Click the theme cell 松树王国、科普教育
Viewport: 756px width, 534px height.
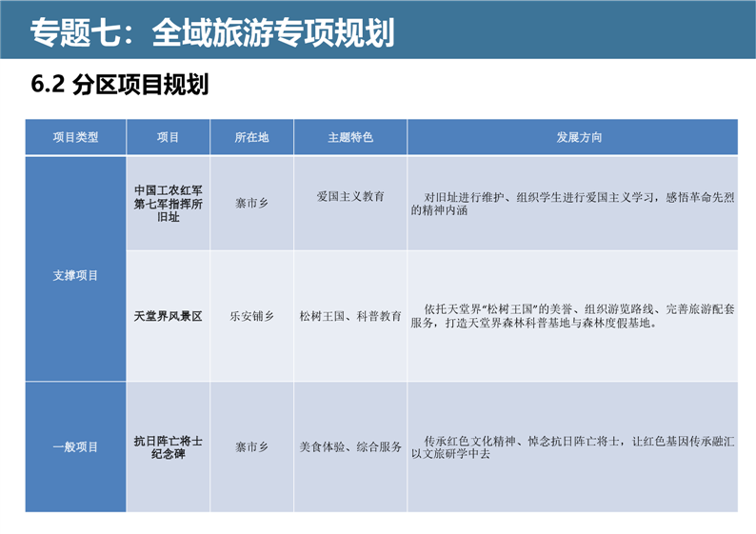point(350,316)
